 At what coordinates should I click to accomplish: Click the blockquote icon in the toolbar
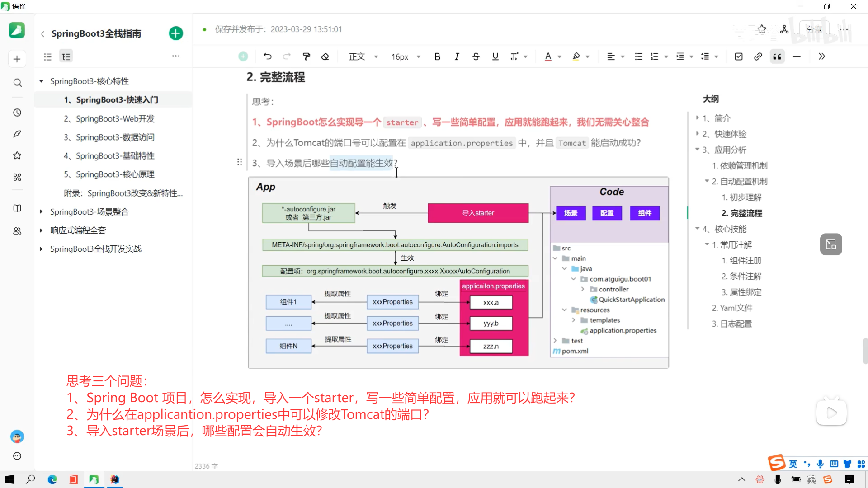777,56
